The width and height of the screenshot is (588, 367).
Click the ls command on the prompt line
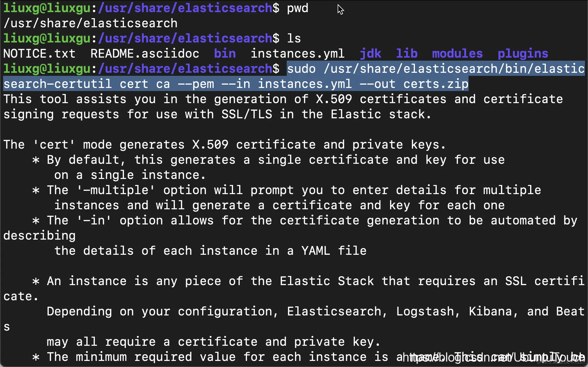tap(294, 39)
